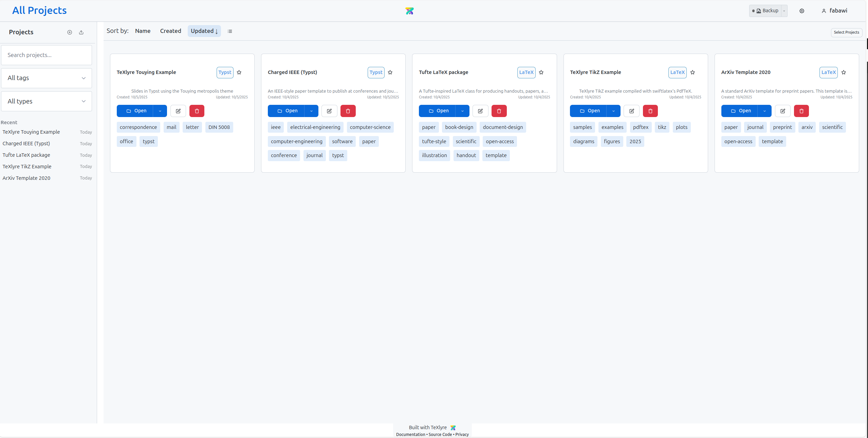Edit TeXlyre Touying Example project details
Image resolution: width=868 pixels, height=438 pixels.
178,111
